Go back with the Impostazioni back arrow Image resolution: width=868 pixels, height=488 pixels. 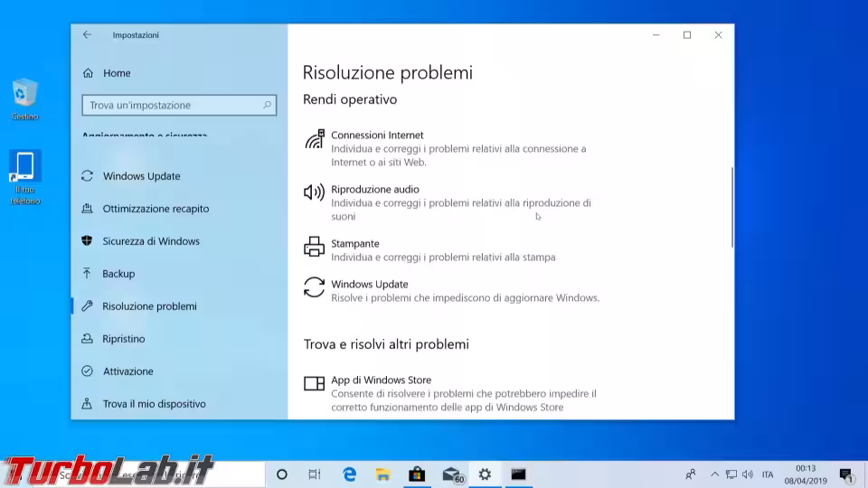coord(87,35)
